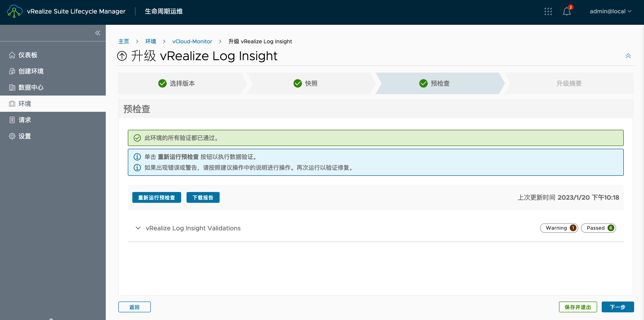This screenshot has height=320, width=644.
Task: Open 请求 in sidebar
Action: point(53,120)
